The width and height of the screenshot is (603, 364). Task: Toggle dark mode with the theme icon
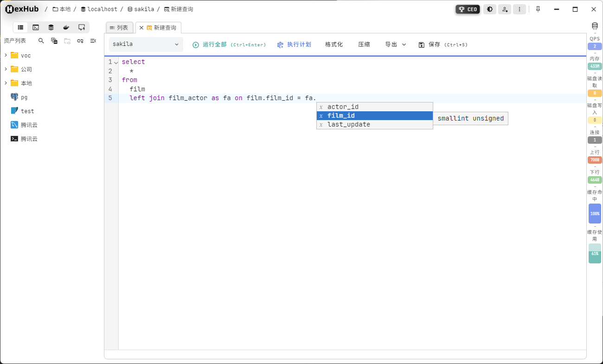click(x=490, y=9)
